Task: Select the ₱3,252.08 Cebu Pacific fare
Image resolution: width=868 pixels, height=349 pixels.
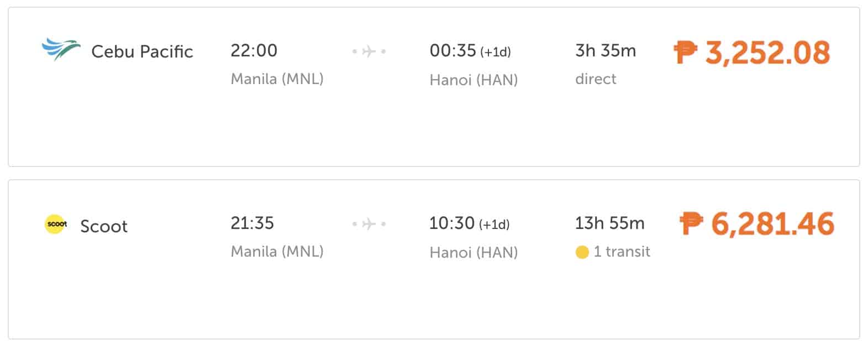Action: [767, 53]
